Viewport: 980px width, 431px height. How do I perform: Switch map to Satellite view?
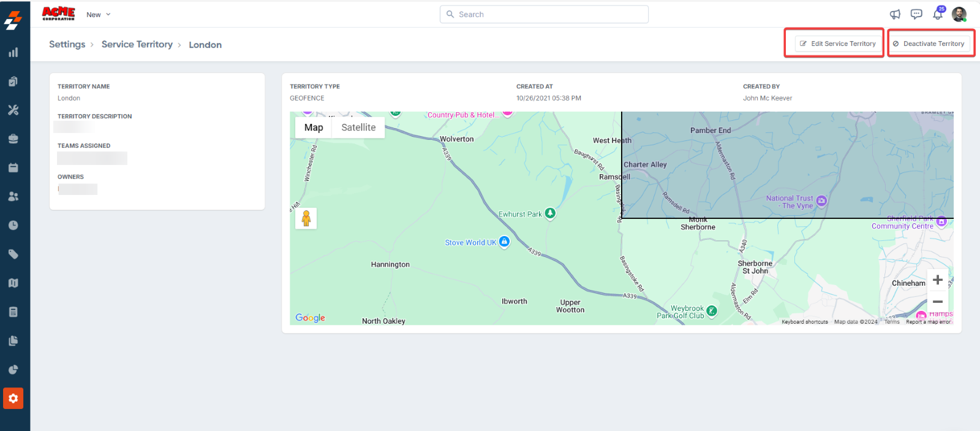[x=358, y=128]
